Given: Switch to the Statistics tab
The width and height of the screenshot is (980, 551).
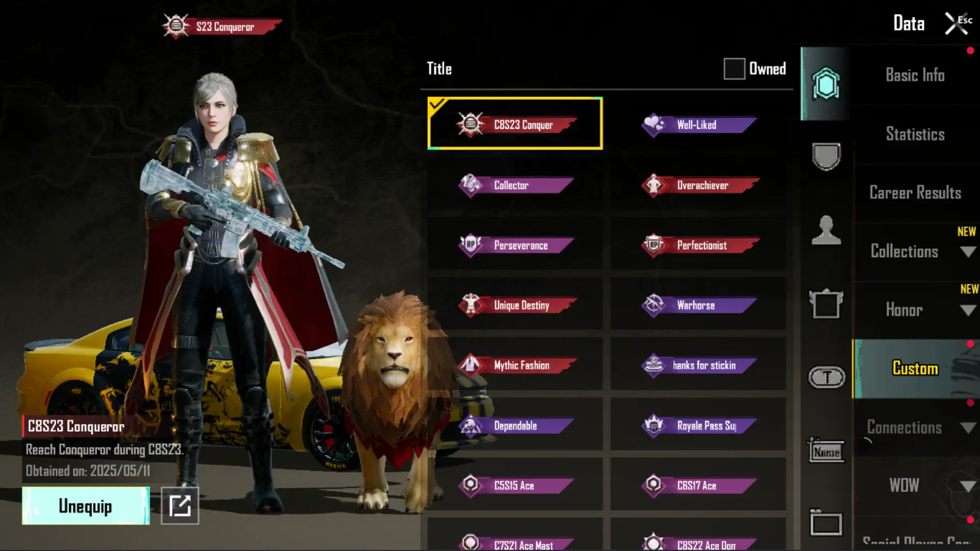Looking at the screenshot, I should click(915, 134).
